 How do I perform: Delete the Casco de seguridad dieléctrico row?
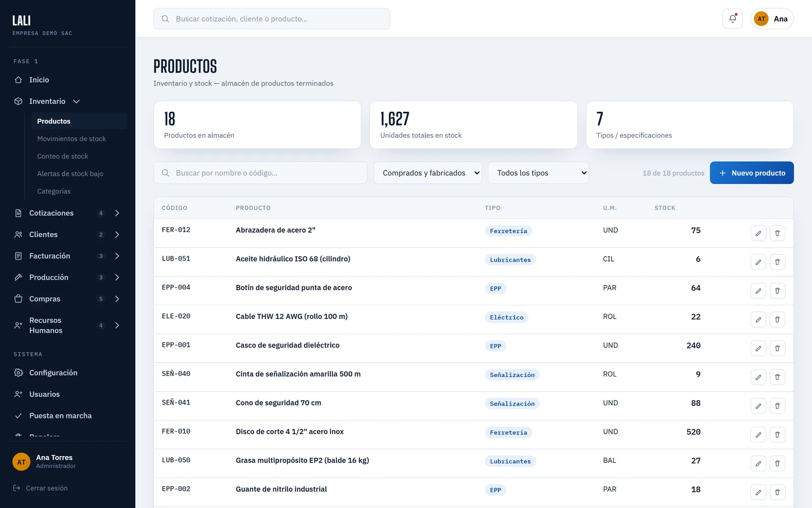[x=777, y=348]
